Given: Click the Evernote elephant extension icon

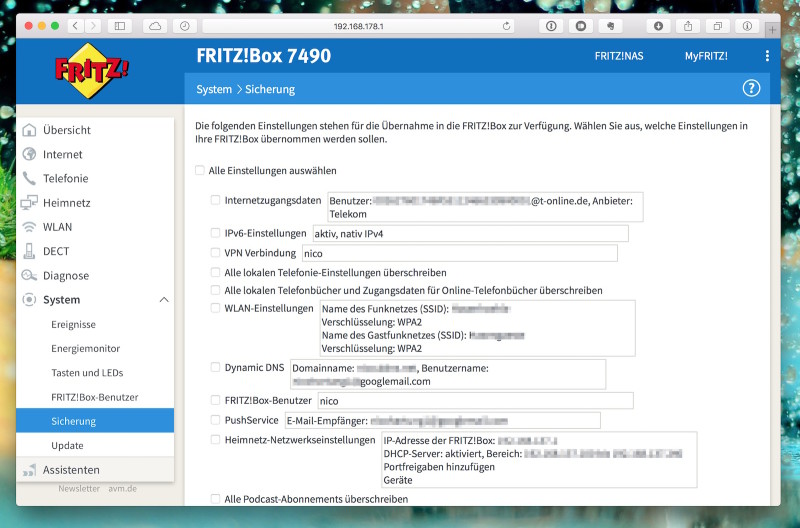Looking at the screenshot, I should point(610,26).
